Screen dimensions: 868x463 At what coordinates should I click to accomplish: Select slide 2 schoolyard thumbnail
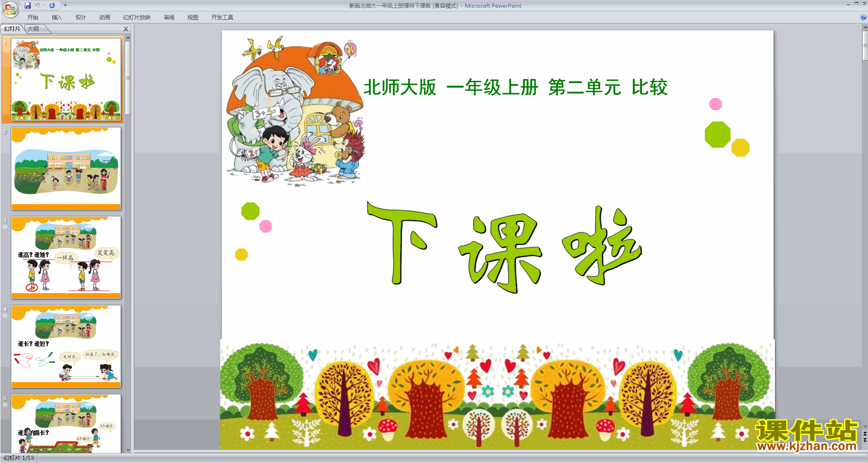(66, 168)
